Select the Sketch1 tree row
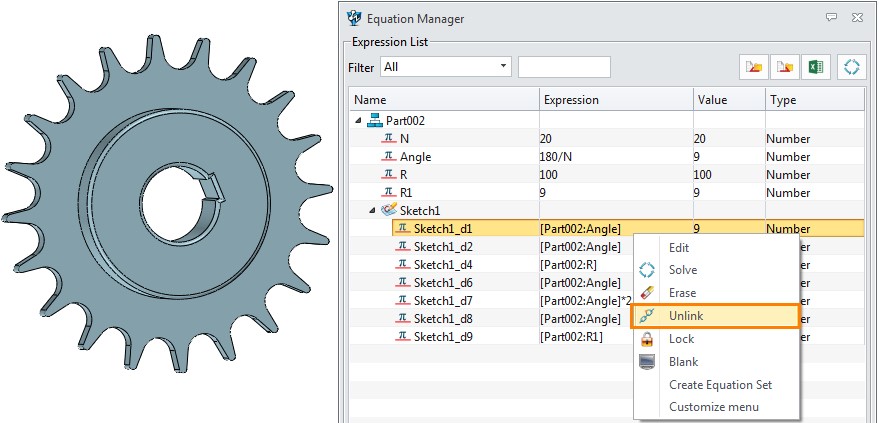Viewport: 879px width, 423px height. (608, 211)
